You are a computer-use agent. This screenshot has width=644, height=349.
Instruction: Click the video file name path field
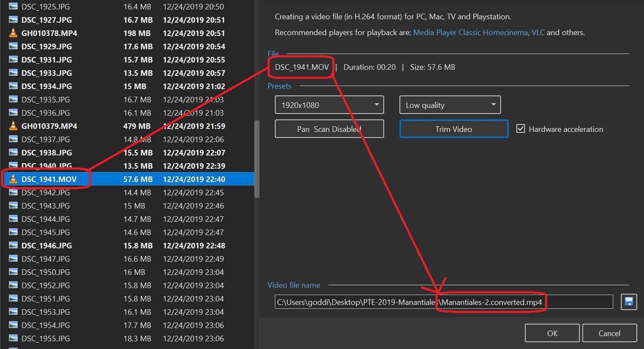443,302
